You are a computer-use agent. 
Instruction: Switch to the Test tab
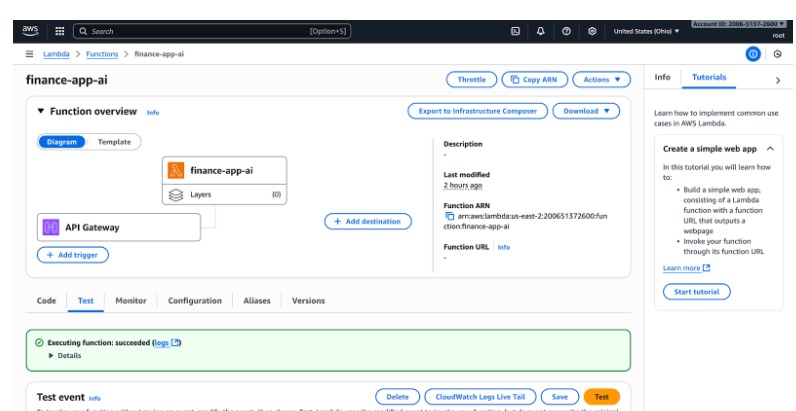[85, 300]
